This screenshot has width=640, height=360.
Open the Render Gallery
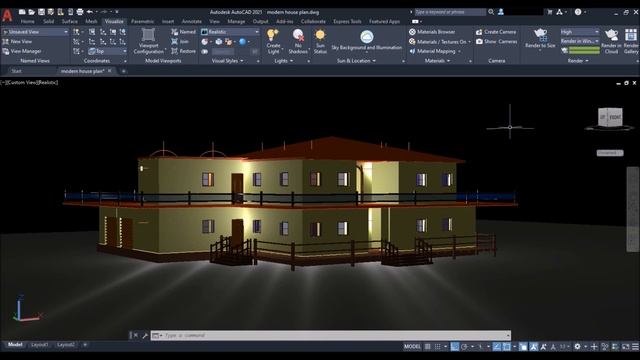pos(631,41)
